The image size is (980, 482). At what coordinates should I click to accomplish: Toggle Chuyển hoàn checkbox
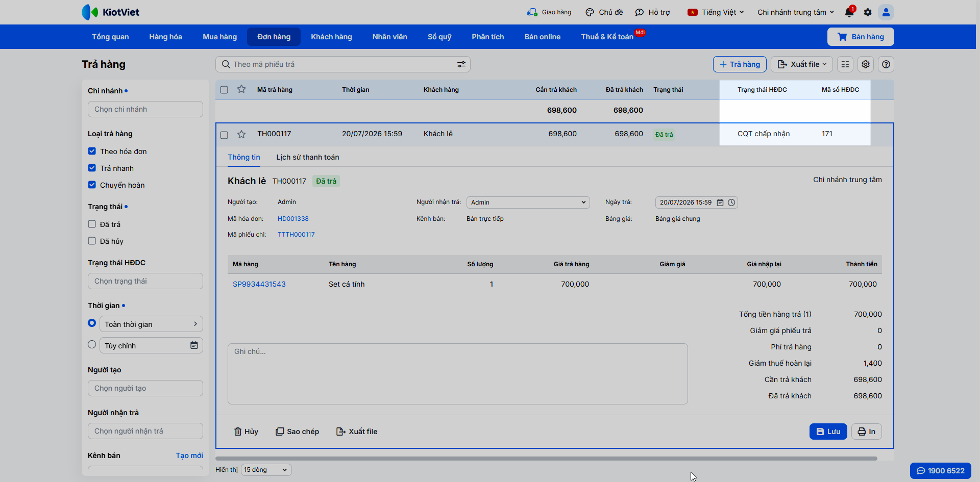[92, 185]
